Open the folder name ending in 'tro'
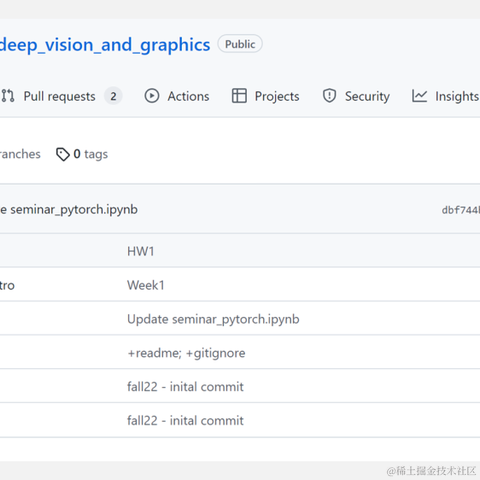The width and height of the screenshot is (480, 480). click(7, 285)
